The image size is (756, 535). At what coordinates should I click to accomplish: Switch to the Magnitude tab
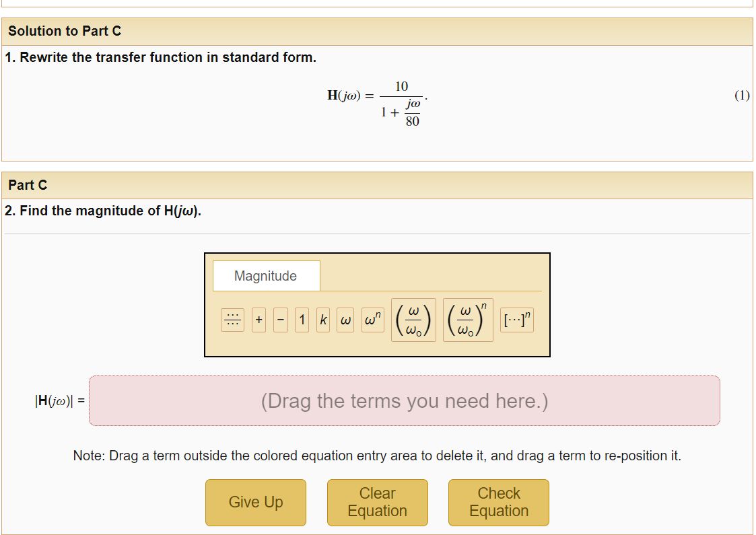coord(265,275)
